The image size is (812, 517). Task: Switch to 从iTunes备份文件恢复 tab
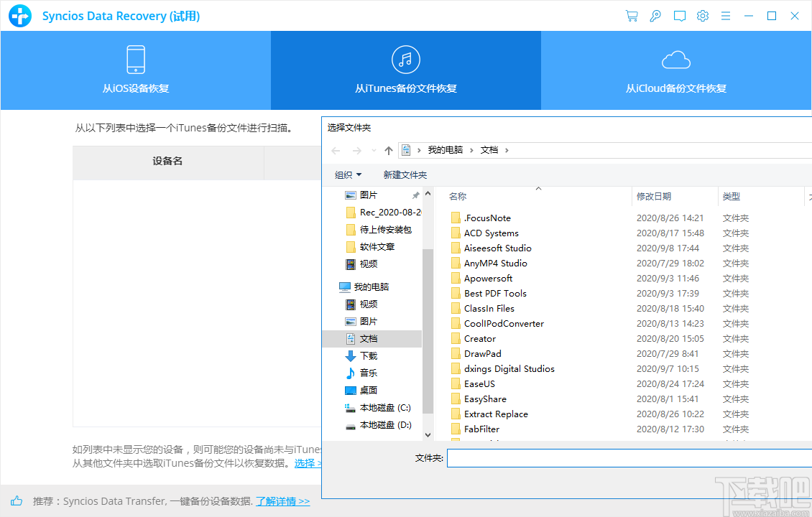point(406,70)
